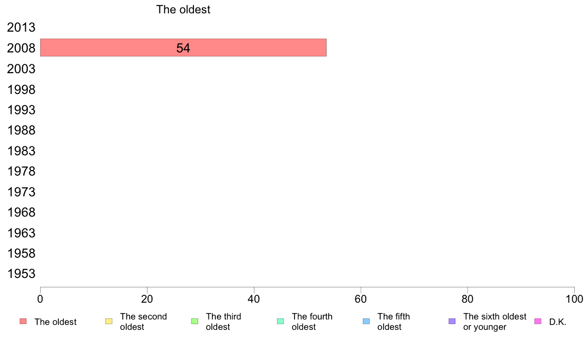Click the purple 'sixth oldest or younger' swatch
Viewport: 588px width, 364px height.
452,321
